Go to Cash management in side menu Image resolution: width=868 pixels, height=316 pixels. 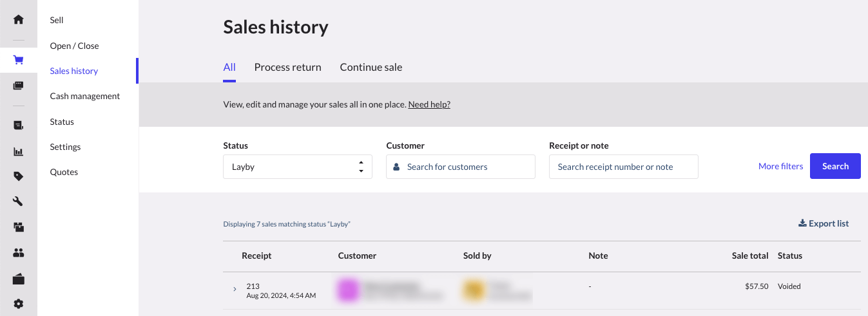(x=85, y=96)
